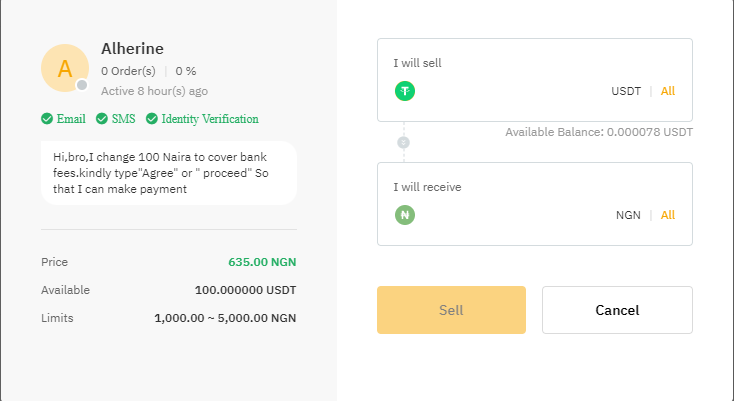Select All for the USDT sell amount
This screenshot has width=734, height=401.
pos(668,91)
